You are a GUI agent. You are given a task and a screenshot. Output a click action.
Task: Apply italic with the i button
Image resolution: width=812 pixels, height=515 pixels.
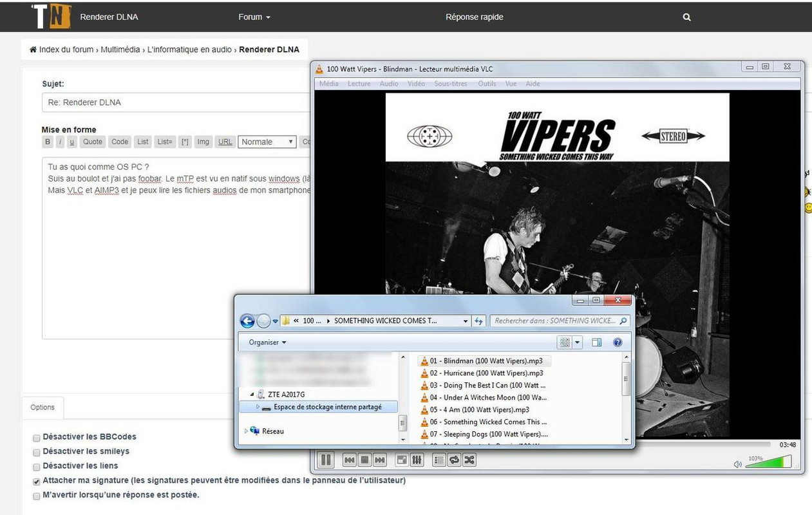60,142
